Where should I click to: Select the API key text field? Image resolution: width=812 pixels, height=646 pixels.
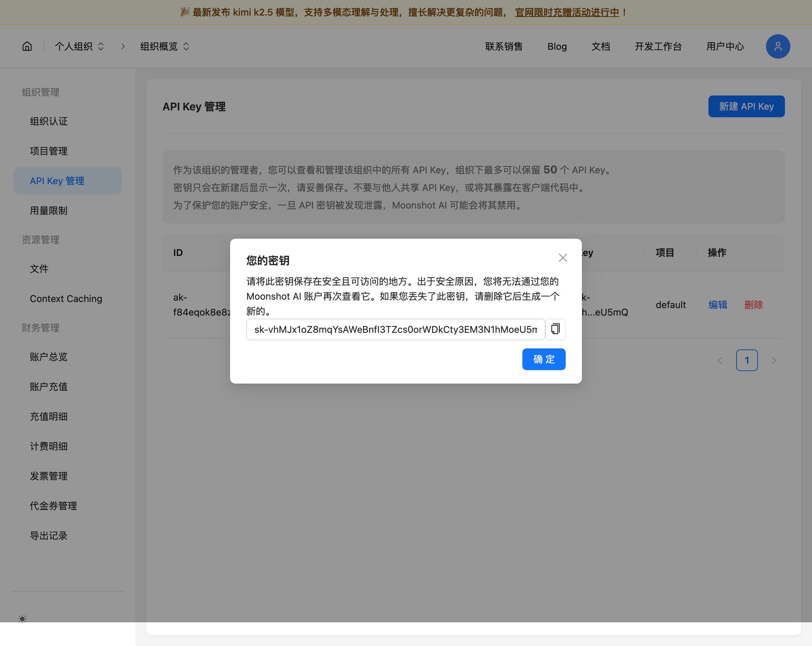pyautogui.click(x=395, y=330)
